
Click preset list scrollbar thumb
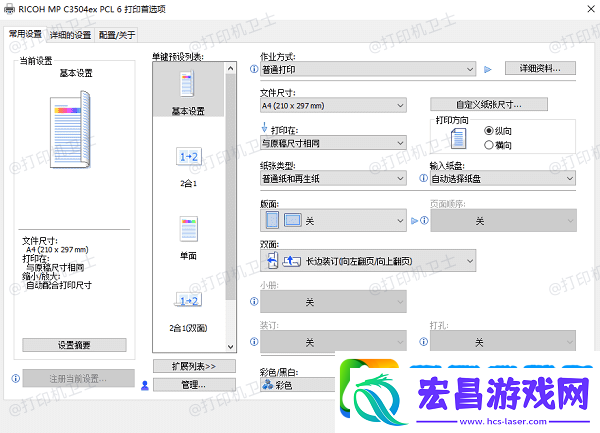230,187
